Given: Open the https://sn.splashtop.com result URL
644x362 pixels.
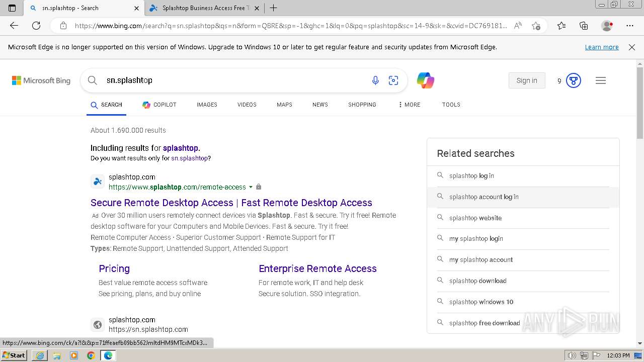Looking at the screenshot, I should 148,329.
